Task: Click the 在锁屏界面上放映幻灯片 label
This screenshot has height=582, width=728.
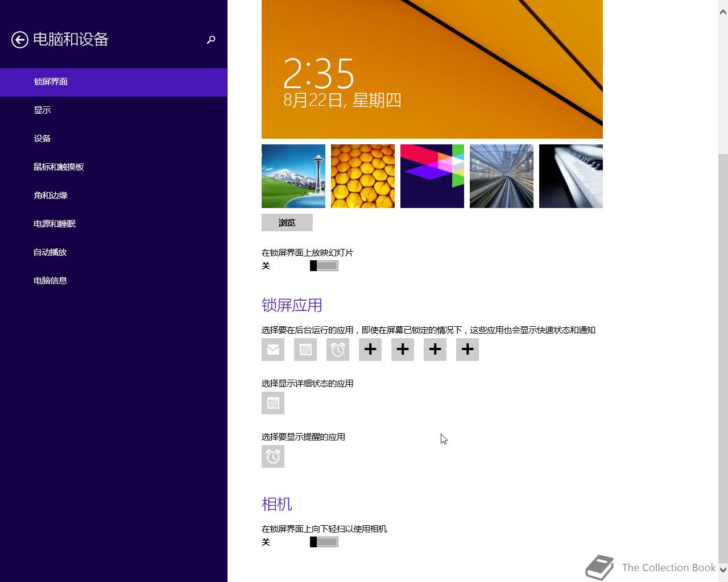Action: point(308,253)
